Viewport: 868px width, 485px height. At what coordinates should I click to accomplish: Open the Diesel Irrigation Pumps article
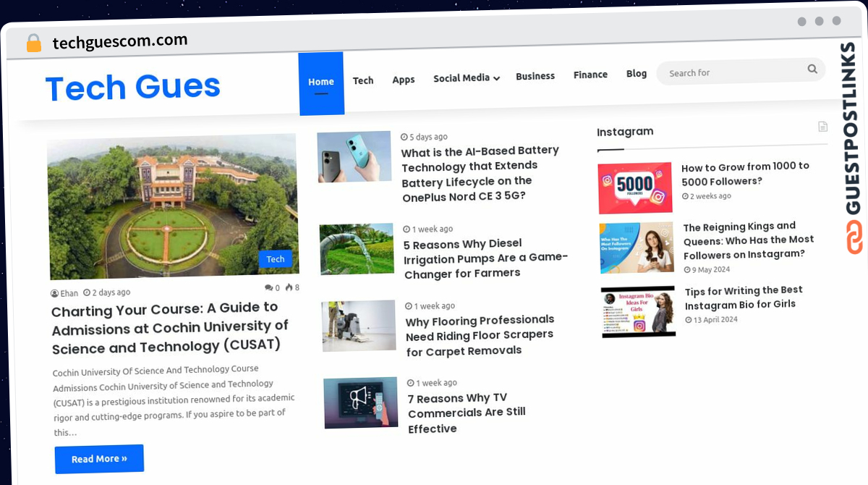486,258
